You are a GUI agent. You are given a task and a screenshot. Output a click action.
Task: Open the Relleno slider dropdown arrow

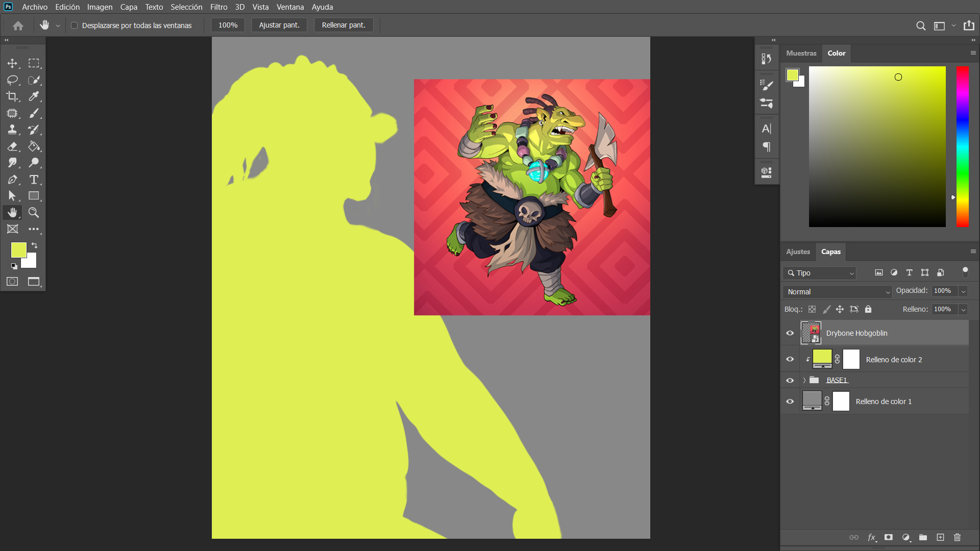click(x=963, y=310)
